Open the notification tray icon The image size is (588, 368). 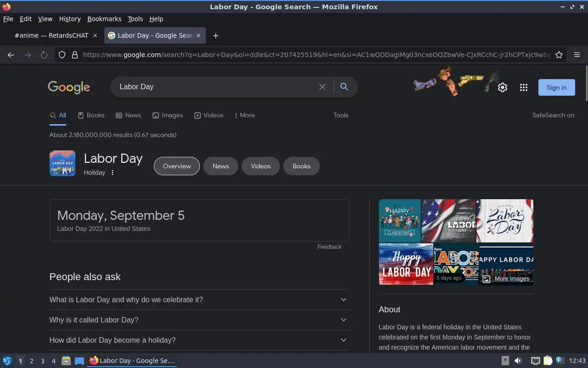coord(560,360)
